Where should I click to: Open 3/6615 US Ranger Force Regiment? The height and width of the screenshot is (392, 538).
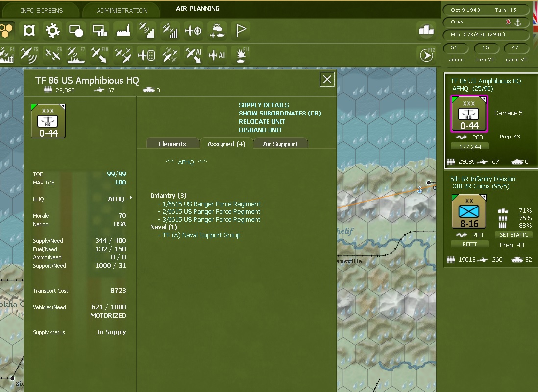[x=211, y=220]
